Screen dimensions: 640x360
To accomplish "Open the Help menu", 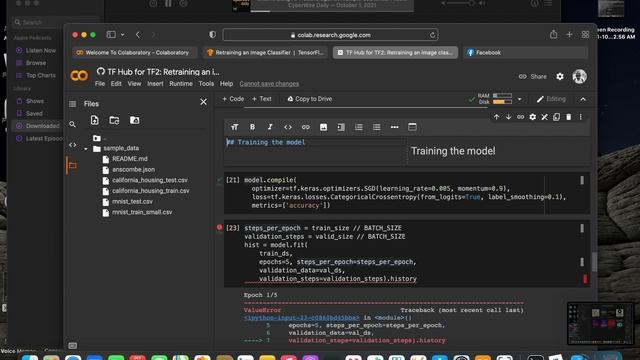I will tap(226, 84).
